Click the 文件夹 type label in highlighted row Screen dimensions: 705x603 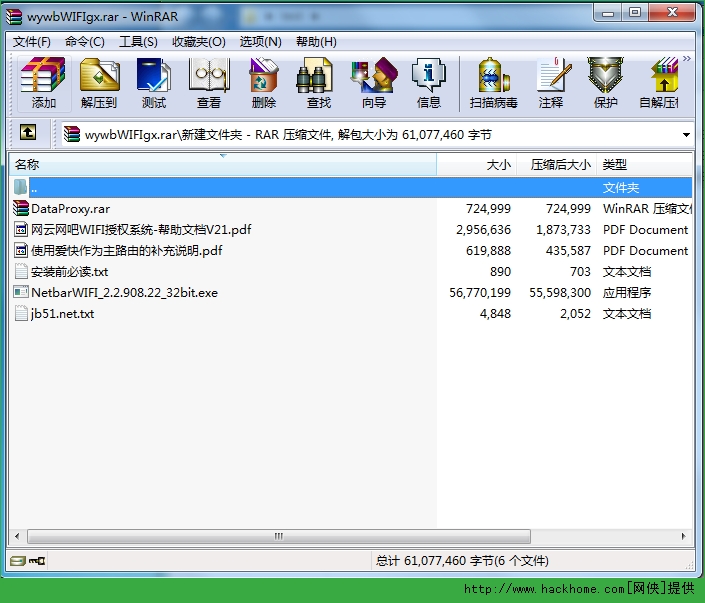click(621, 188)
